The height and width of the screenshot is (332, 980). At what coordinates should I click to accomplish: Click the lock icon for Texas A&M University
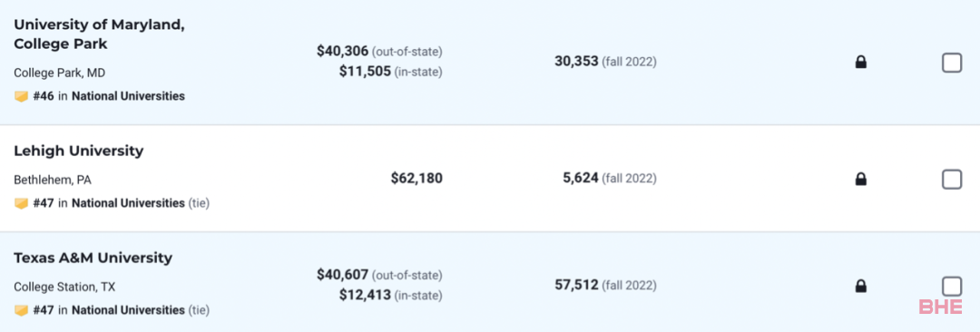(x=860, y=287)
